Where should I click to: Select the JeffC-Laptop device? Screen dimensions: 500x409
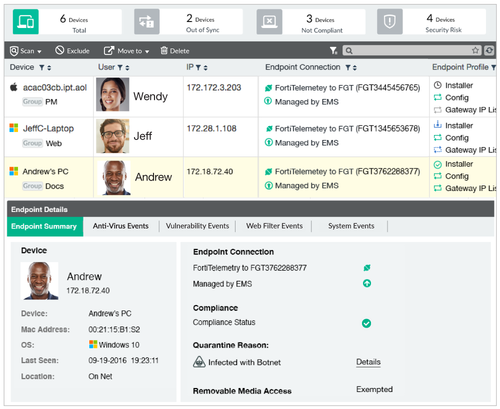[48, 128]
